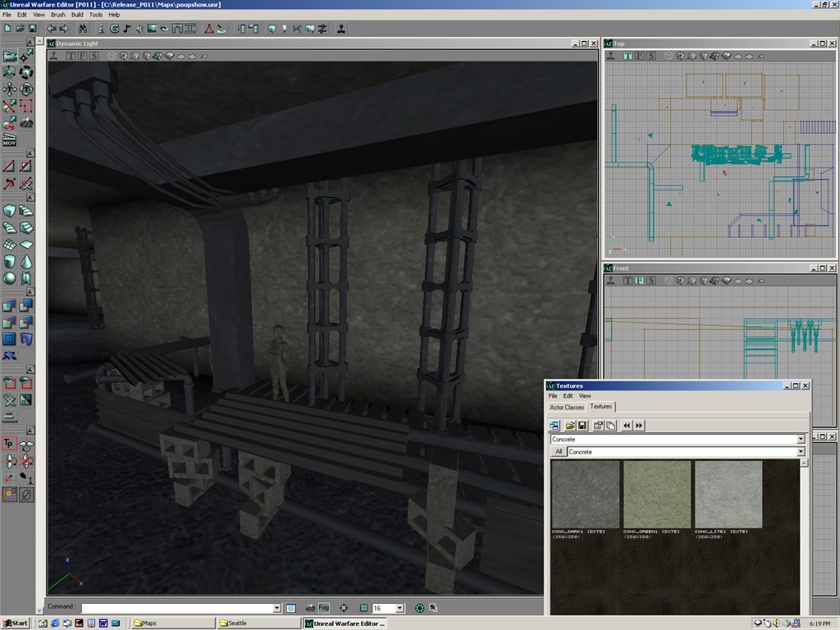Image resolution: width=840 pixels, height=630 pixels.
Task: Open the music browser note icon
Action: [x=127, y=29]
